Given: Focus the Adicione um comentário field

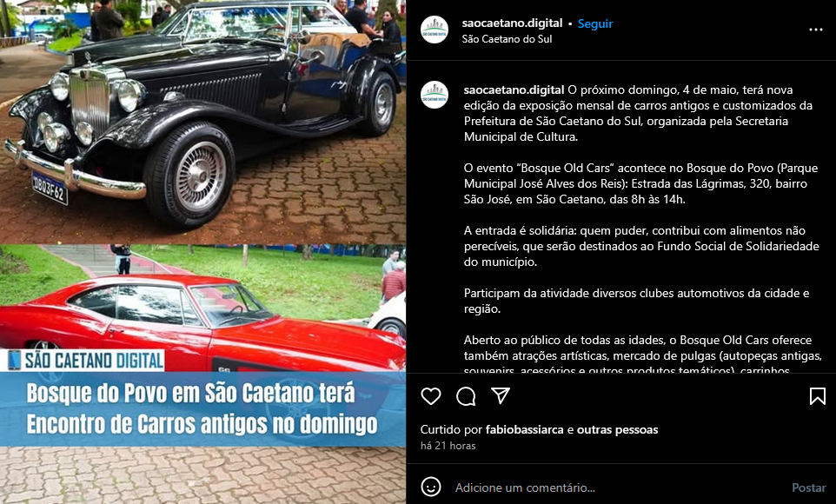Looking at the screenshot, I should tap(619, 487).
